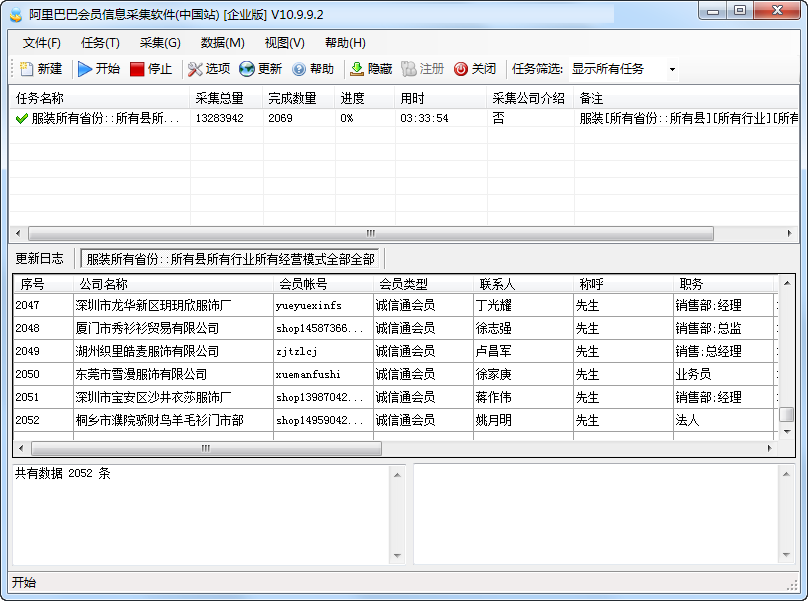Click the 会员帐号 column header
Viewport: 808px width, 601px height.
pyautogui.click(x=323, y=284)
